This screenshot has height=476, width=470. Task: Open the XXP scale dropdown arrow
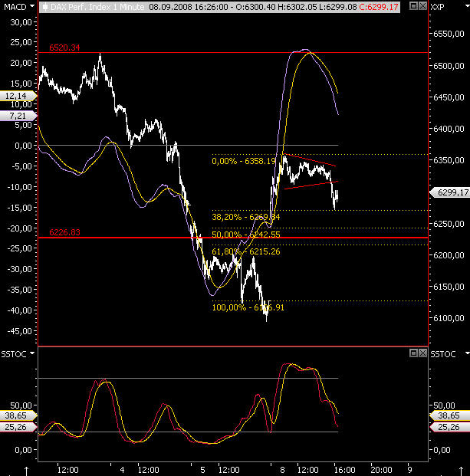coord(467,6)
